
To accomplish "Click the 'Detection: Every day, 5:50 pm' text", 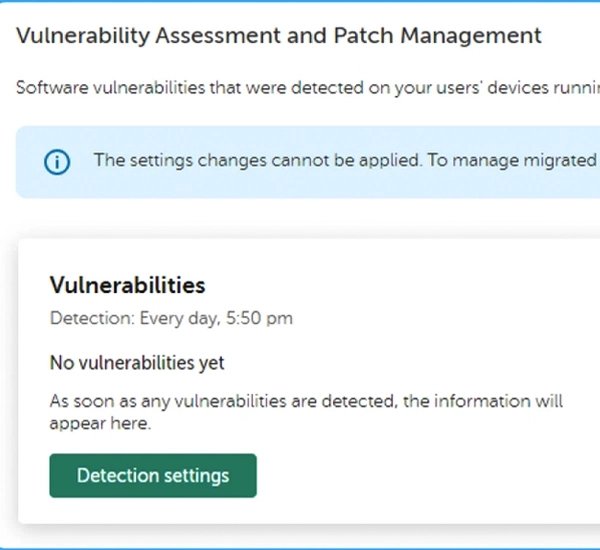I will [171, 318].
